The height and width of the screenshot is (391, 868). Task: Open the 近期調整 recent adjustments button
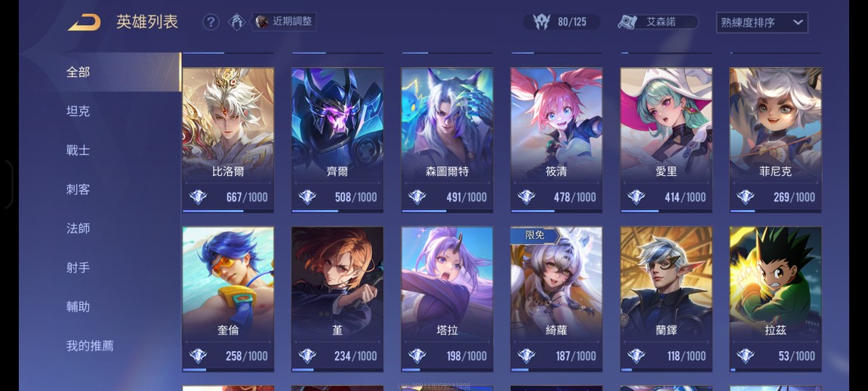(x=285, y=22)
